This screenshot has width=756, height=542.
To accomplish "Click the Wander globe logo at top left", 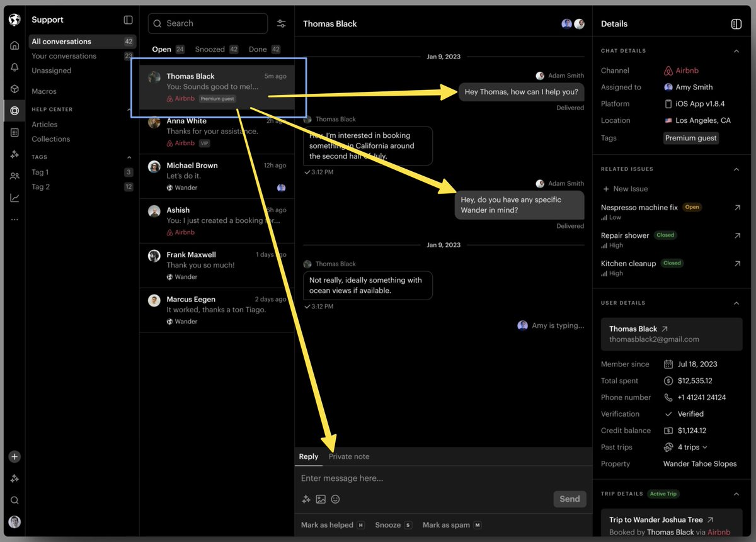I will [14, 20].
